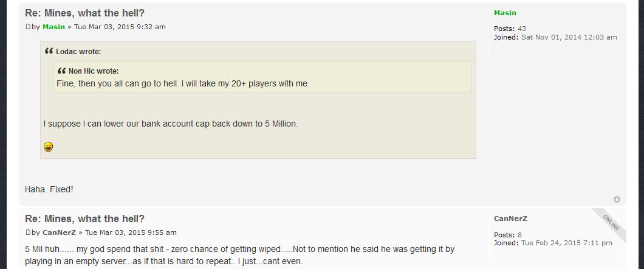Click the "Tue Mar 03, 2015 9:32 am" timestamp

pyautogui.click(x=120, y=27)
